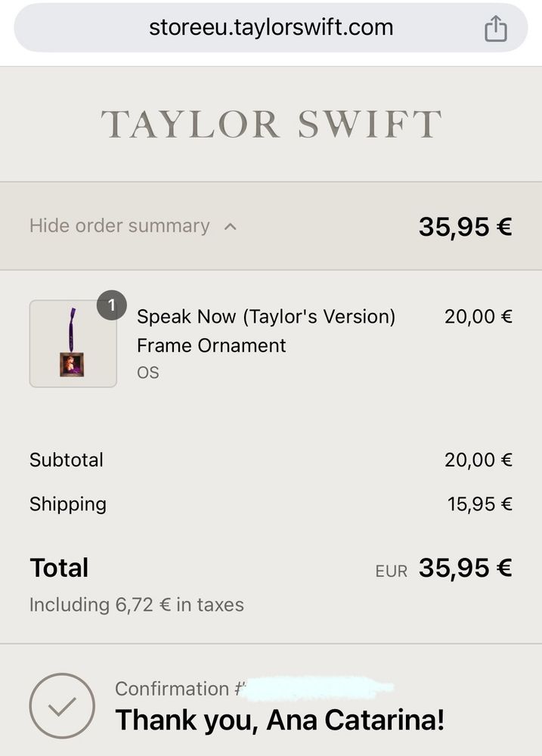Image resolution: width=542 pixels, height=756 pixels.
Task: Collapse the Hide order summary toggle
Action: (x=119, y=226)
